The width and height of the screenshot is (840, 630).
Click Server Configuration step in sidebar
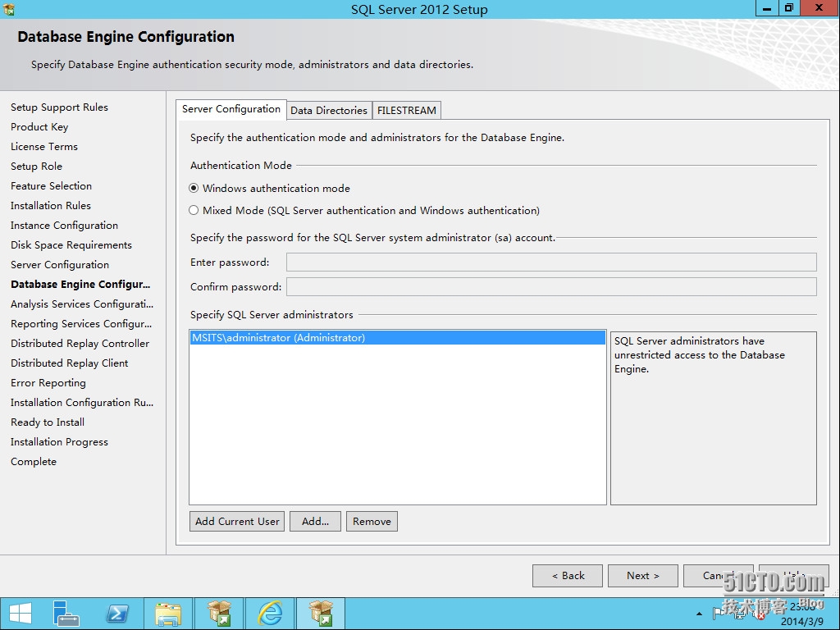59,265
